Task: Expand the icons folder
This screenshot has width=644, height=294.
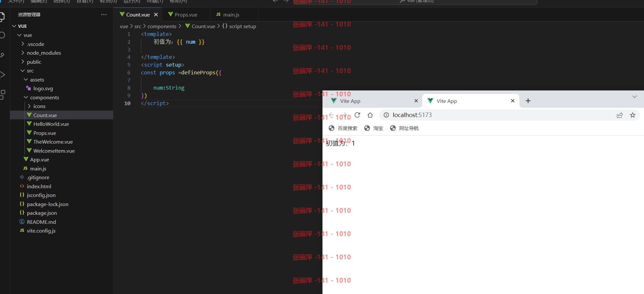Action: [61, 106]
